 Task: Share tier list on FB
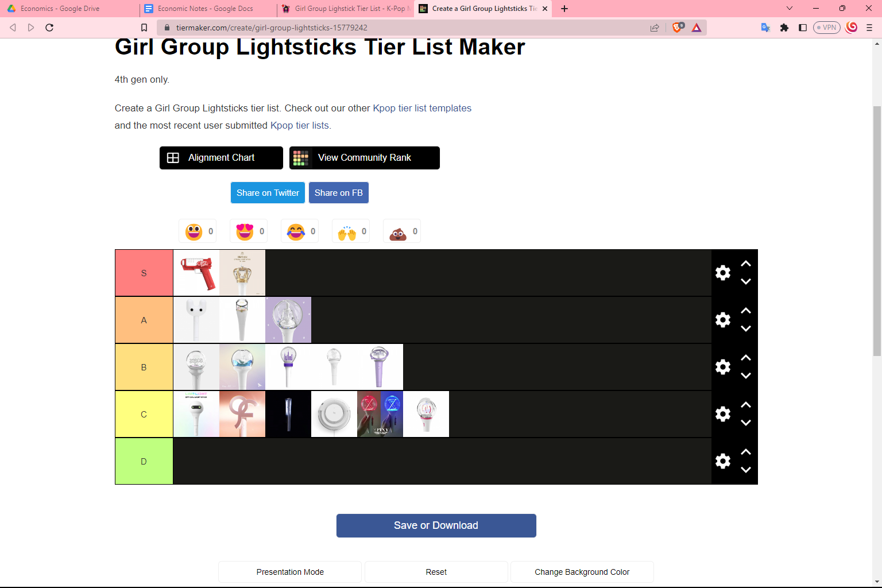click(339, 193)
